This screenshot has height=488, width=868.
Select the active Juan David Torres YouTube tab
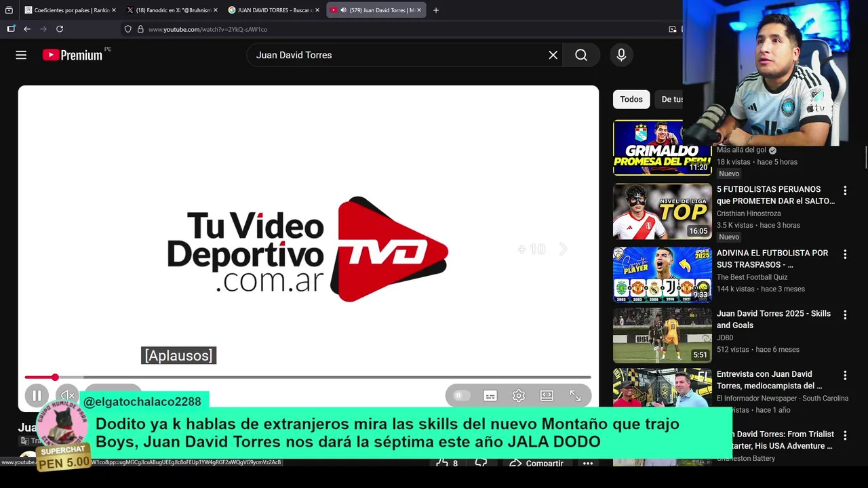(376, 10)
